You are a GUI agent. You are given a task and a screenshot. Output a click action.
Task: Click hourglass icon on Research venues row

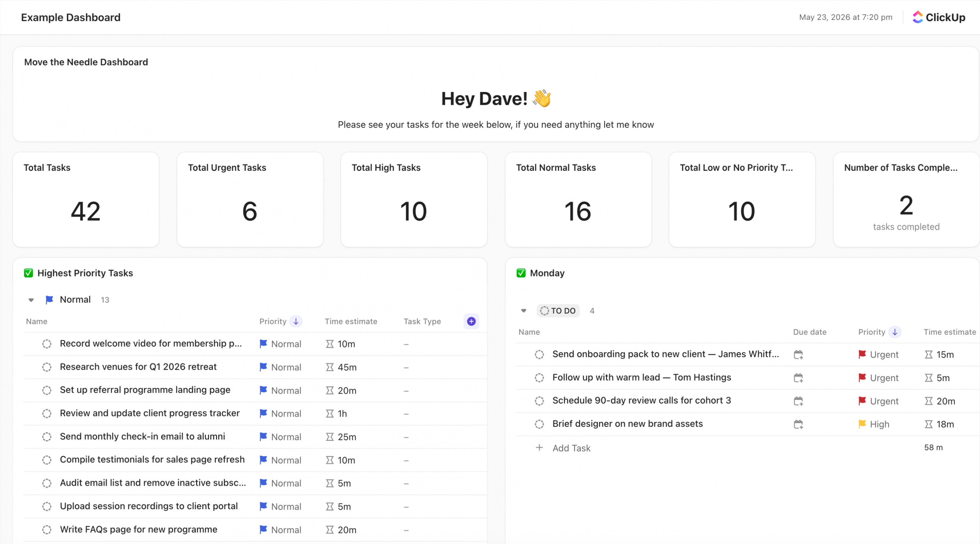330,367
